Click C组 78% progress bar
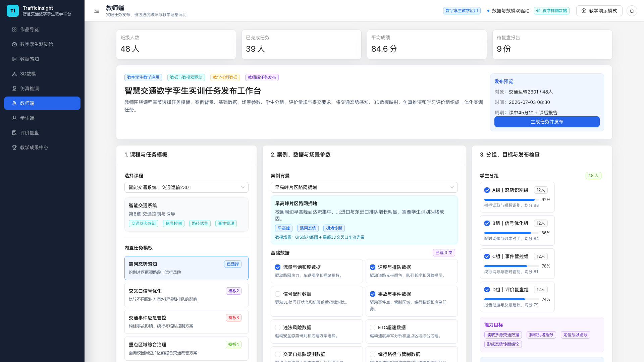The height and width of the screenshot is (362, 644). click(x=512, y=266)
